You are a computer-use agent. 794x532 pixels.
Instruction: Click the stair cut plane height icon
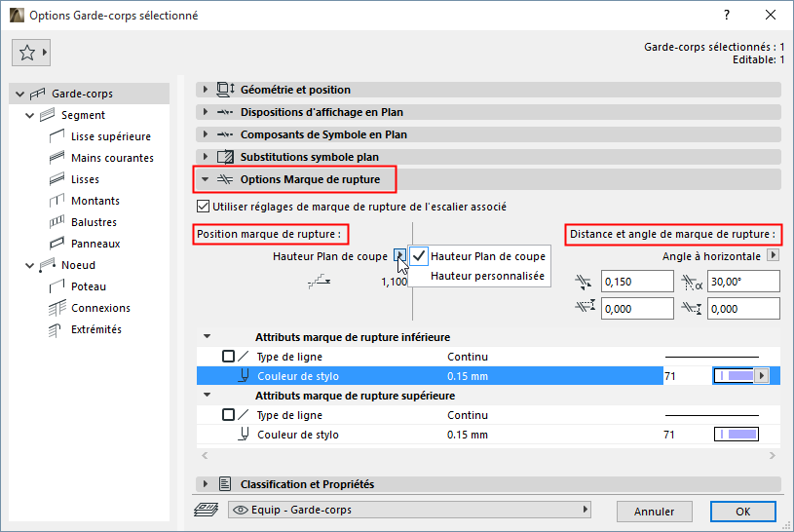320,282
